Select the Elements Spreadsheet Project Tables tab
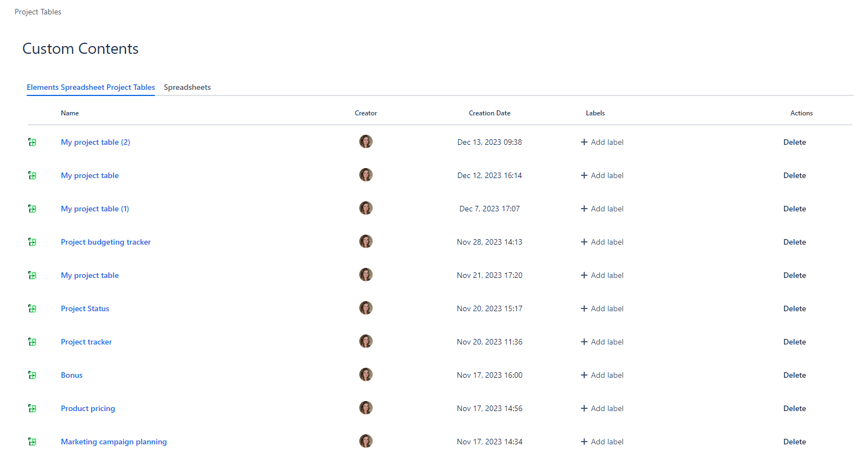 (91, 87)
